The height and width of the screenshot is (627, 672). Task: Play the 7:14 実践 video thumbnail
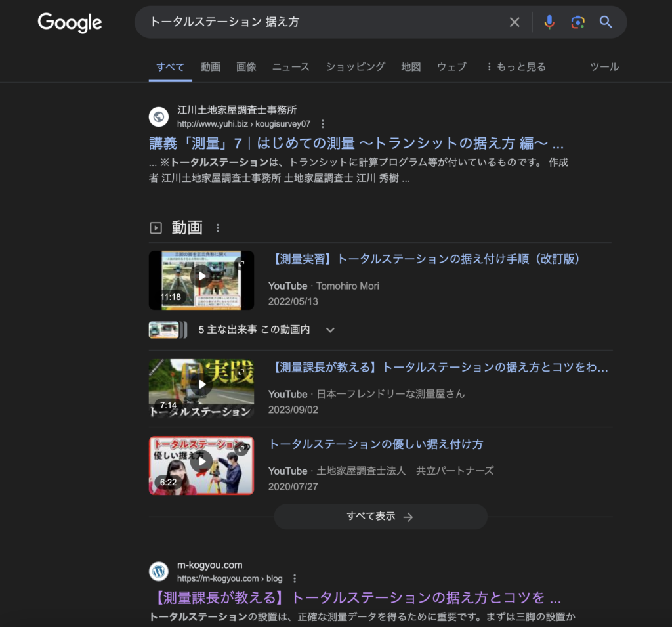pos(201,389)
